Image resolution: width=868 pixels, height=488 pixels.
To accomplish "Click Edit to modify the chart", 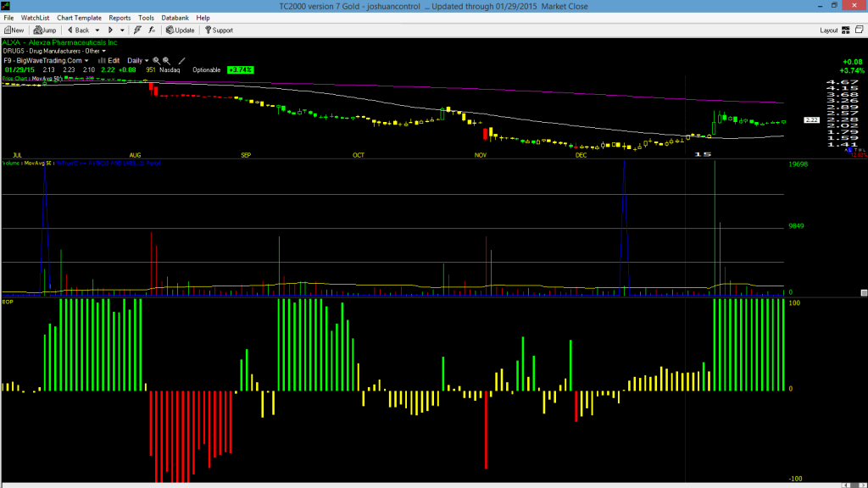I will (109, 61).
